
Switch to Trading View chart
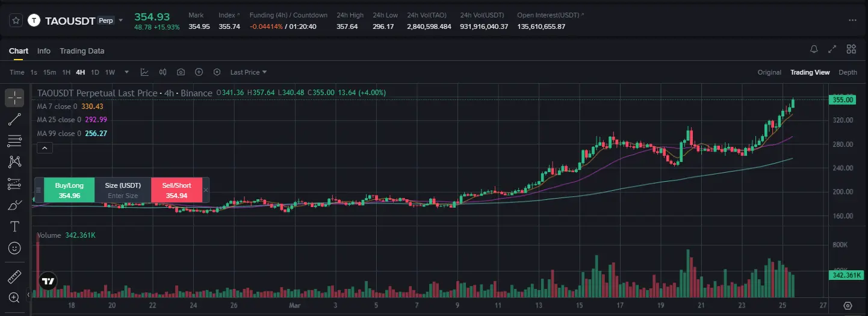[810, 72]
